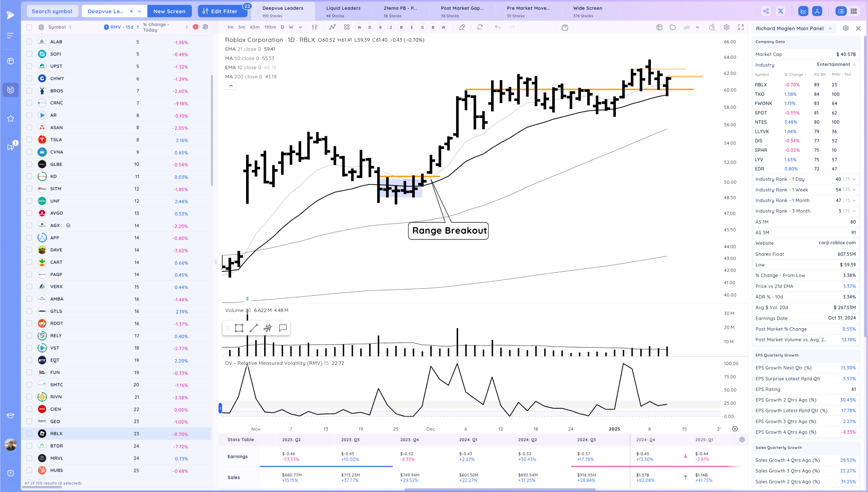
Task: Click the New Screen button
Action: pos(169,11)
